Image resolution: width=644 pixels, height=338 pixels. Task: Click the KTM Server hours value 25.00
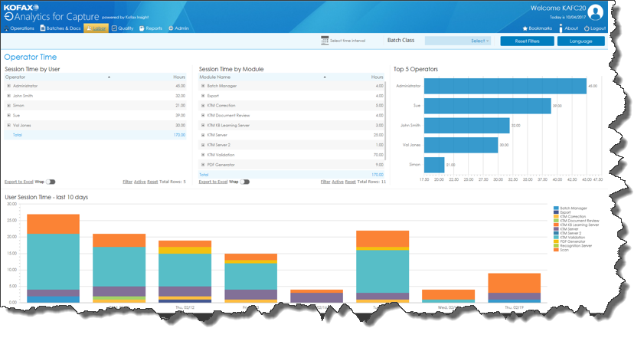click(378, 135)
